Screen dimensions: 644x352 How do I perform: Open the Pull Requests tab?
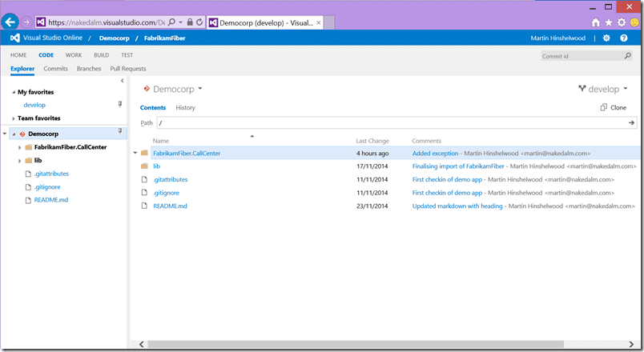click(x=127, y=69)
